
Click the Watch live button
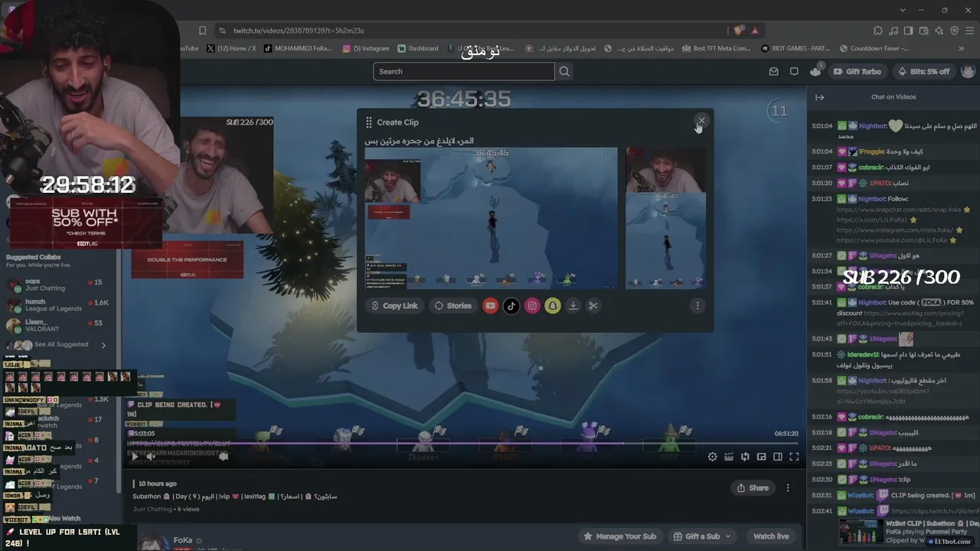[x=771, y=536]
